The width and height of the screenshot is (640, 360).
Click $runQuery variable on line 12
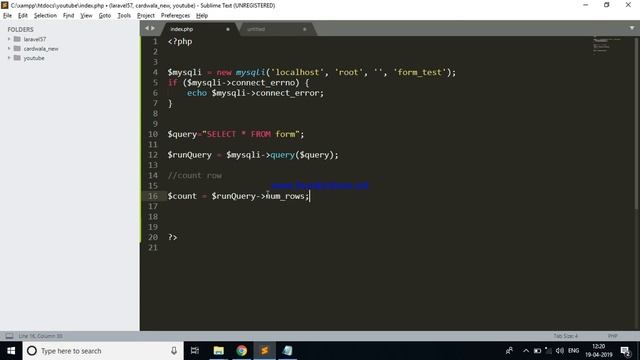pos(189,155)
